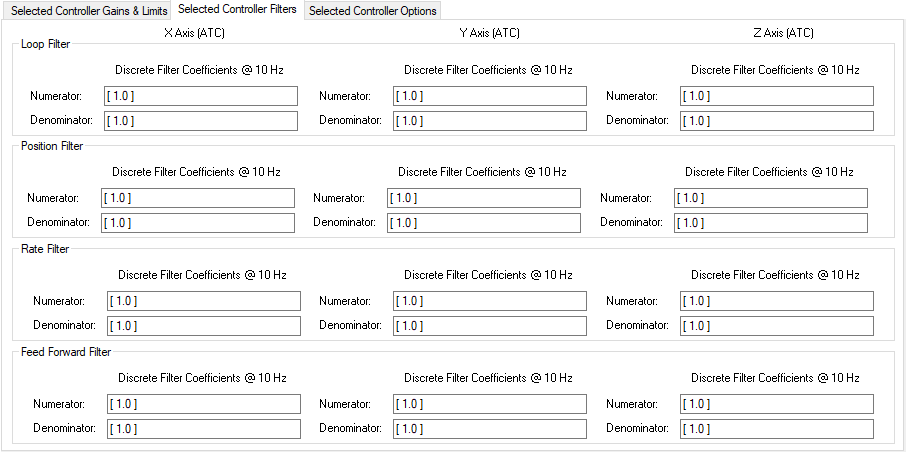Image resolution: width=908 pixels, height=453 pixels.
Task: Focus Z Axis Rate Filter Denominator field
Action: 776,326
